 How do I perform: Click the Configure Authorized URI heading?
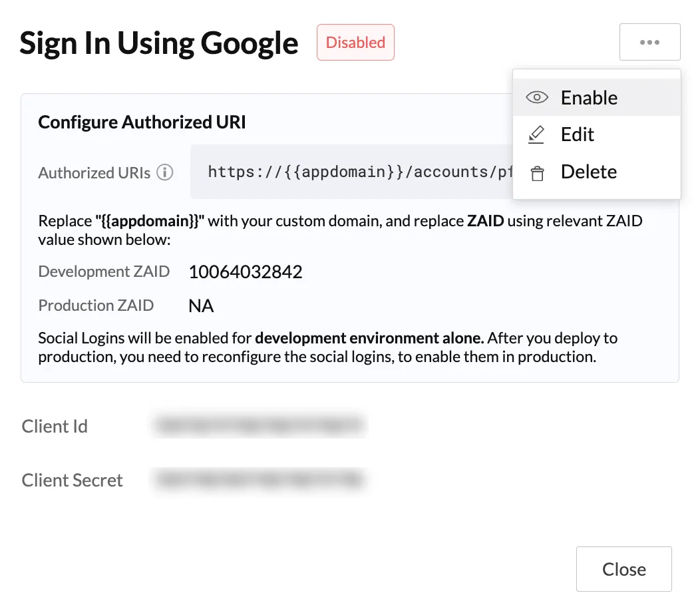point(142,122)
